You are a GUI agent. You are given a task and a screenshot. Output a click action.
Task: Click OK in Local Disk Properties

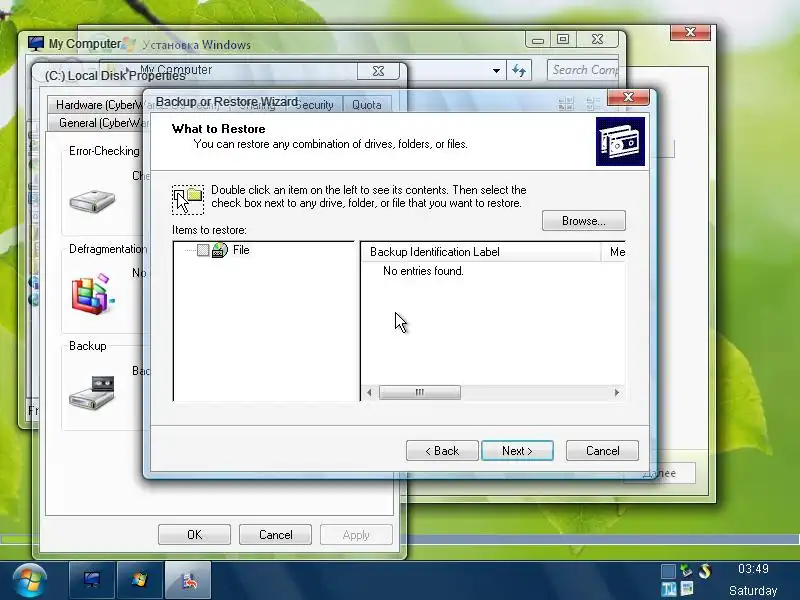(194, 535)
